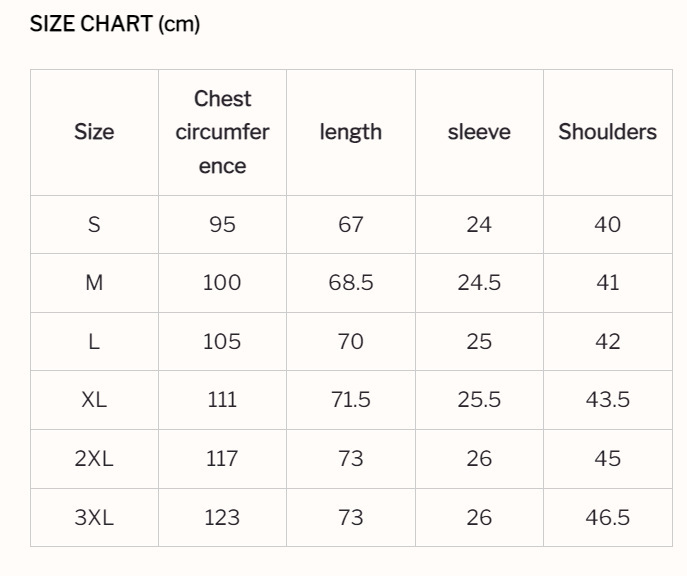Select the 2XL size row label
This screenshot has height=576, width=687.
[94, 459]
